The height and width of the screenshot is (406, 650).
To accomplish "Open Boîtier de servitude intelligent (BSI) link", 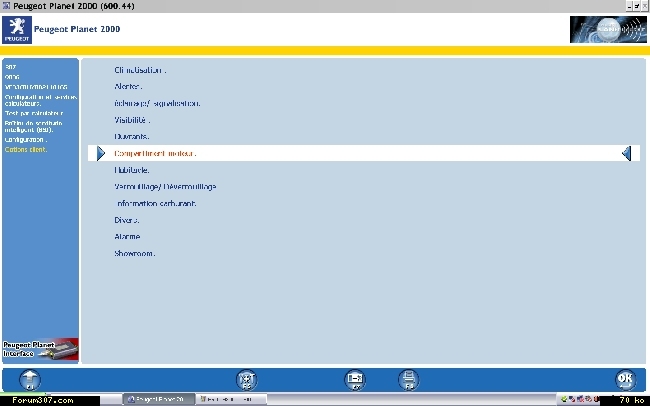I will coord(34,126).
